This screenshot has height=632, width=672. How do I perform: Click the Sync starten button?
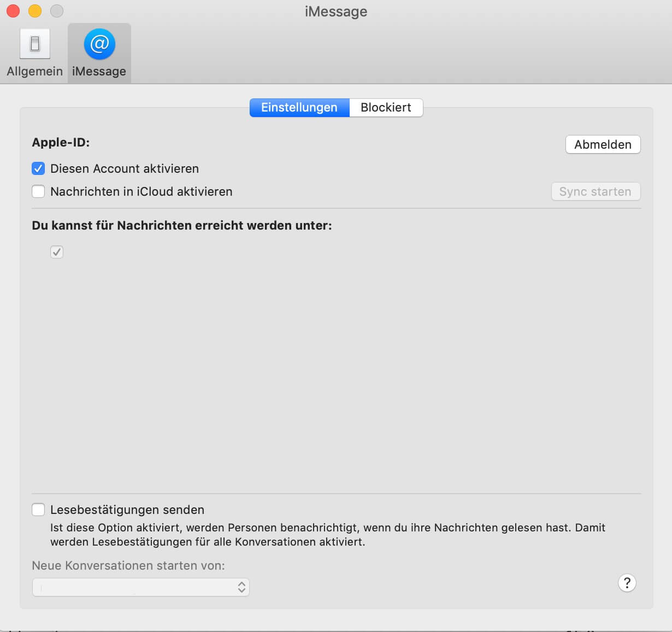[596, 191]
